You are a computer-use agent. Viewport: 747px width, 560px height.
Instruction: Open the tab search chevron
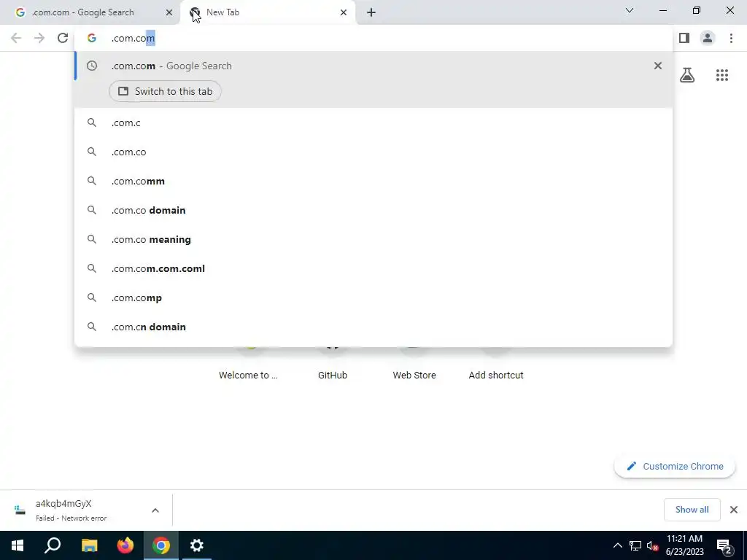pyautogui.click(x=630, y=10)
